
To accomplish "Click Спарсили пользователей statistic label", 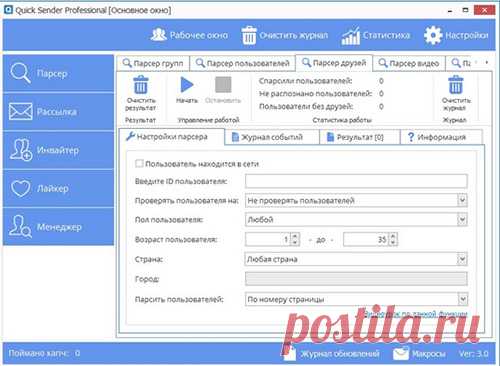I will click(x=305, y=81).
